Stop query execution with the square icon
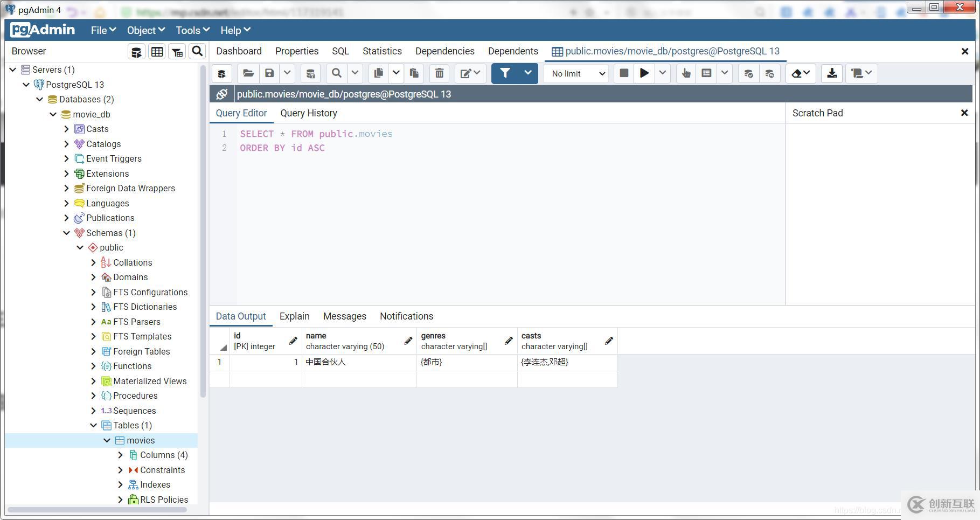 pos(624,73)
